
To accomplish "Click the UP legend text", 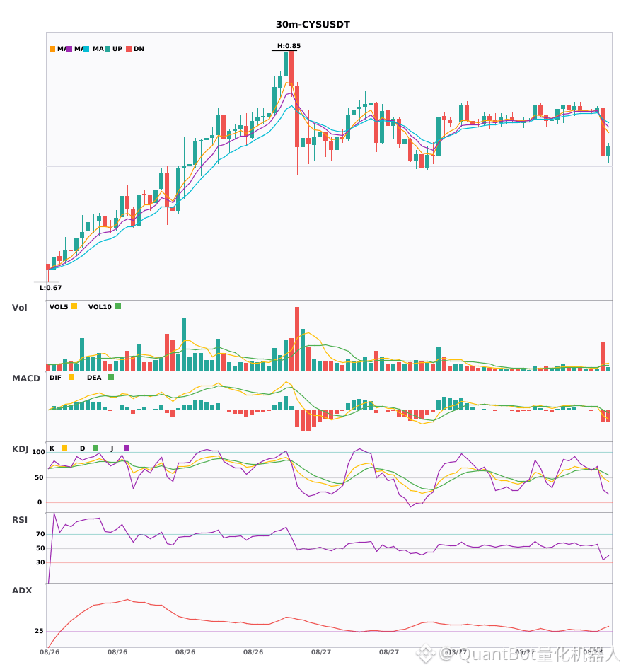I will click(x=117, y=49).
